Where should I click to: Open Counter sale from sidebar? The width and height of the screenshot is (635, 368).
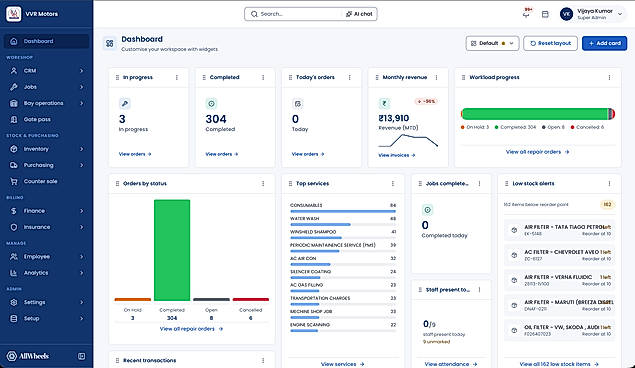(47, 181)
